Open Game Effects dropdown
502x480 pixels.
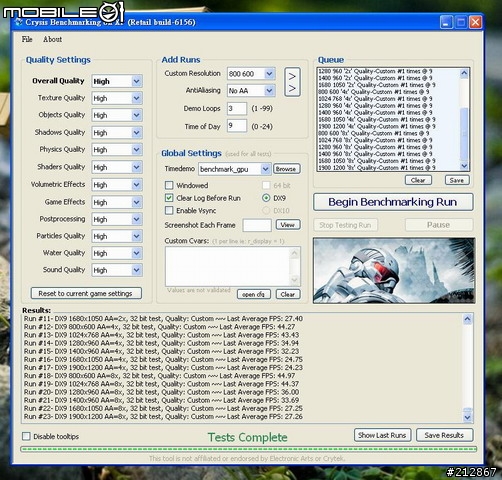pyautogui.click(x=136, y=202)
